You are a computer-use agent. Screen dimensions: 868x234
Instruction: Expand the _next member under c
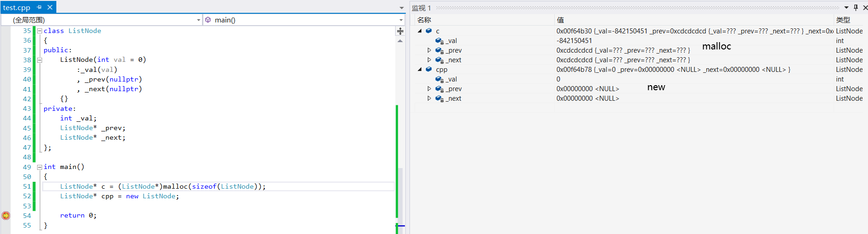point(429,60)
